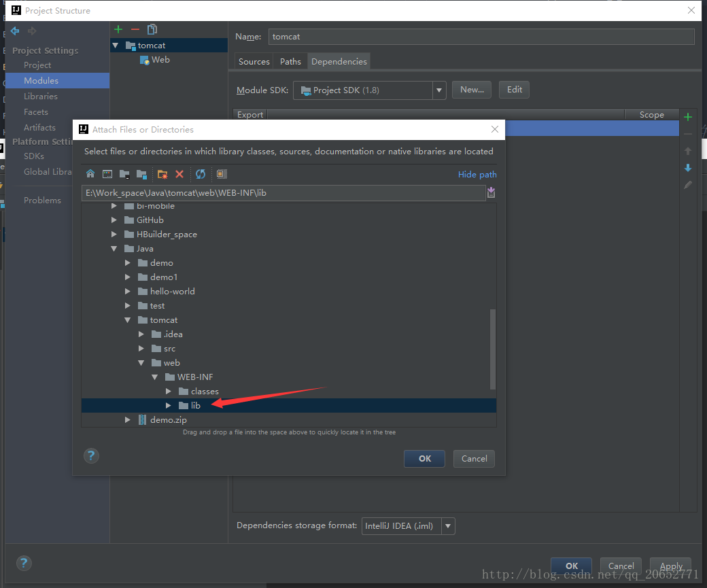
Task: Click the Edit dependency pencil icon
Action: 688,185
